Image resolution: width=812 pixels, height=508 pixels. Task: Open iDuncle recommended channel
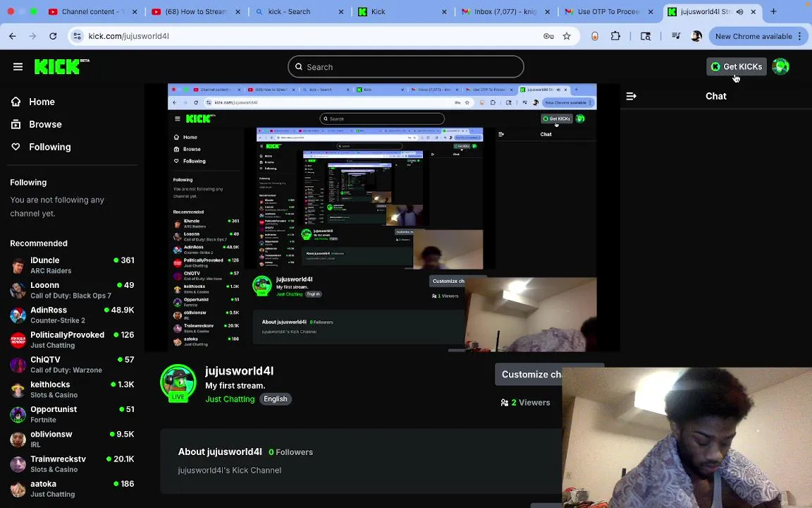click(72, 265)
